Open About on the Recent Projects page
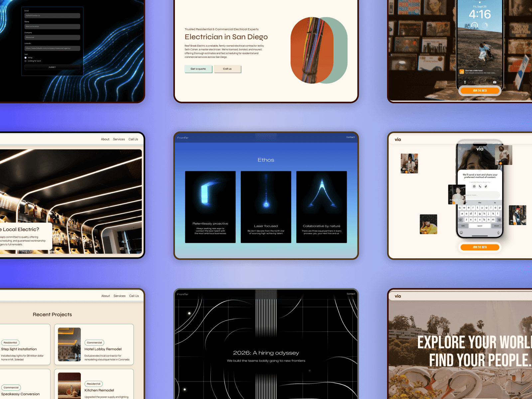 [106, 296]
